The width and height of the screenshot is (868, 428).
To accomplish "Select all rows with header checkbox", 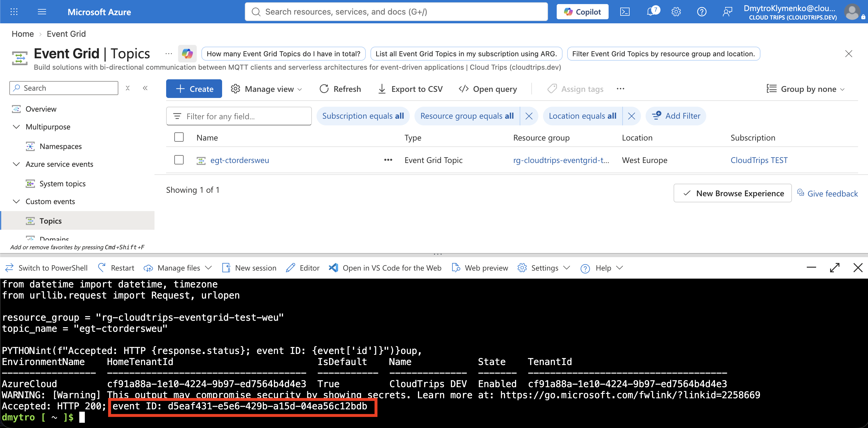I will (x=179, y=137).
